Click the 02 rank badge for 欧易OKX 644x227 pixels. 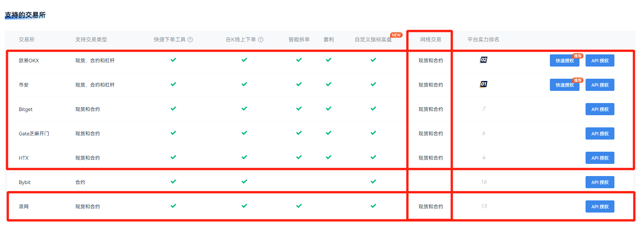click(x=483, y=60)
